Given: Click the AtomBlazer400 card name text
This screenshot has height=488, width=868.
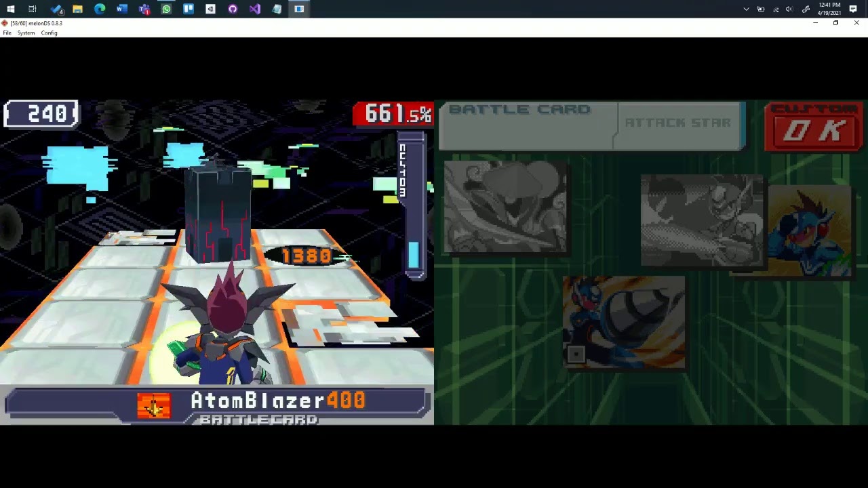Looking at the screenshot, I should click(x=278, y=401).
